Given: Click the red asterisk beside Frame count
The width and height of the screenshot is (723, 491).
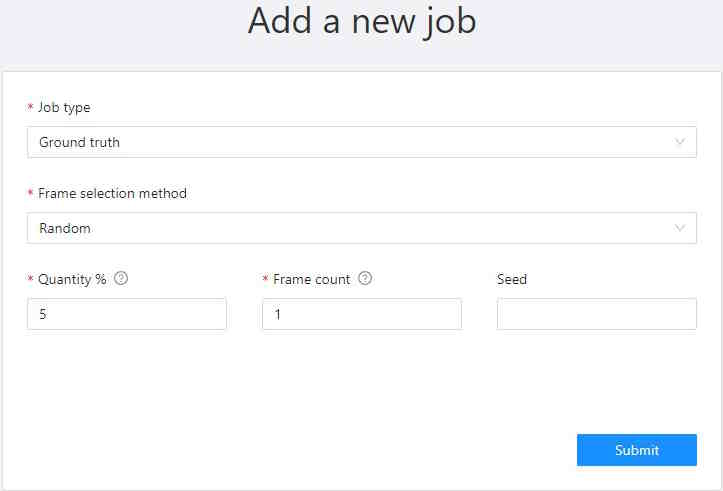Looking at the screenshot, I should pyautogui.click(x=265, y=280).
